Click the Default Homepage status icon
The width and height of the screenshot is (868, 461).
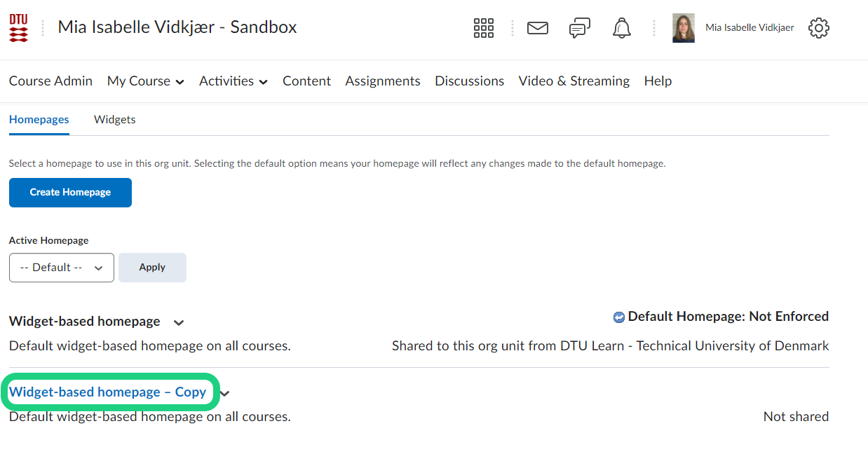(x=618, y=317)
